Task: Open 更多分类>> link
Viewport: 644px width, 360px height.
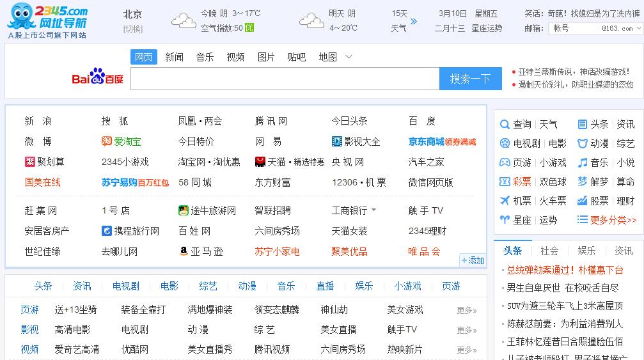Action: (613, 220)
